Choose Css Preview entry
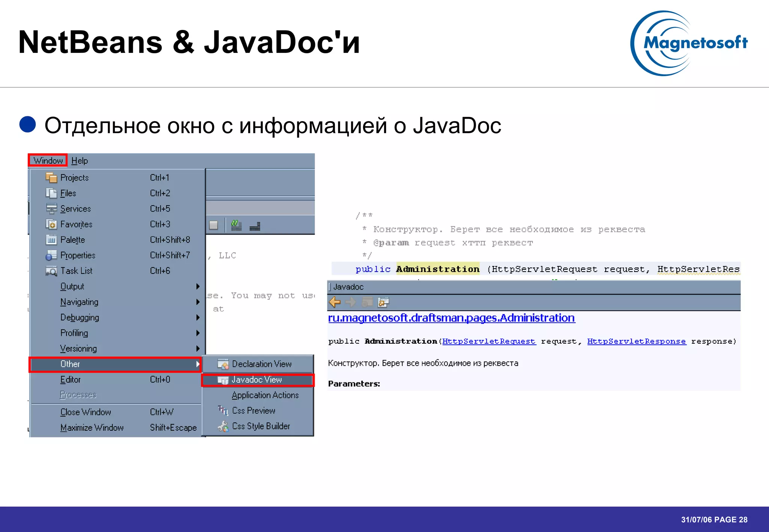This screenshot has width=769, height=532. coord(258,410)
